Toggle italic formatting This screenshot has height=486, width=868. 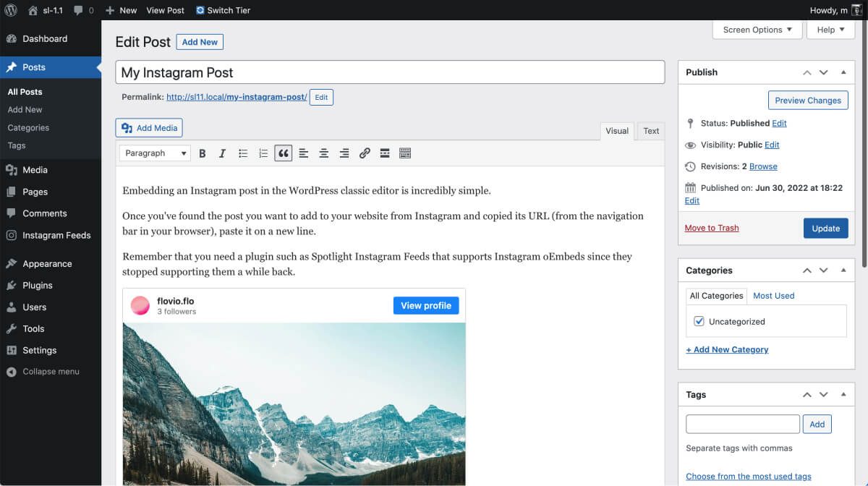pos(223,153)
